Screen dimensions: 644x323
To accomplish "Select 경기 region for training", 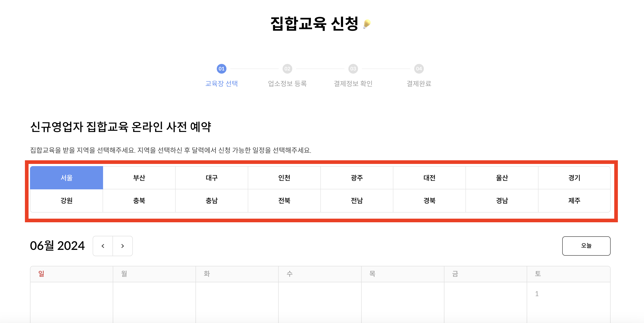I will (x=574, y=177).
